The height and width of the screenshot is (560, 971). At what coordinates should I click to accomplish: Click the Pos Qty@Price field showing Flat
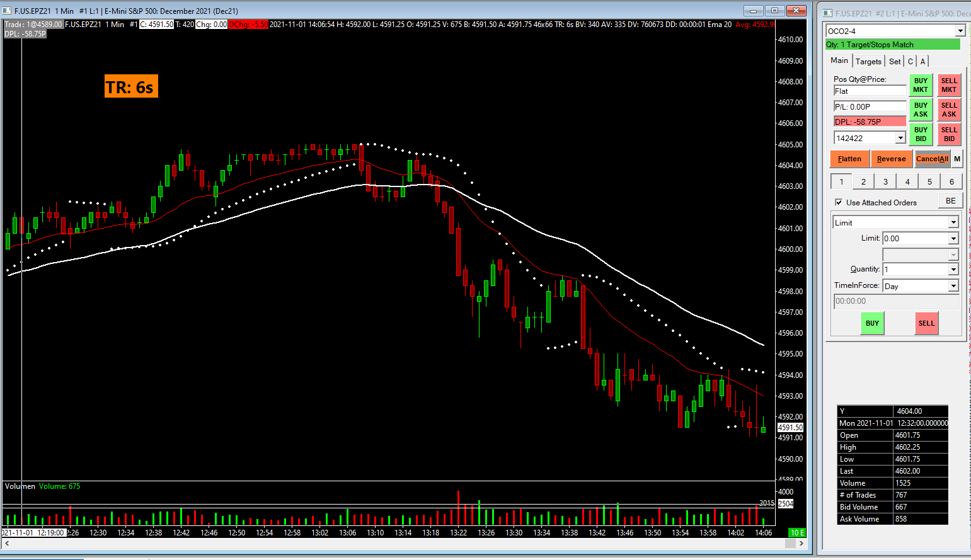[870, 91]
